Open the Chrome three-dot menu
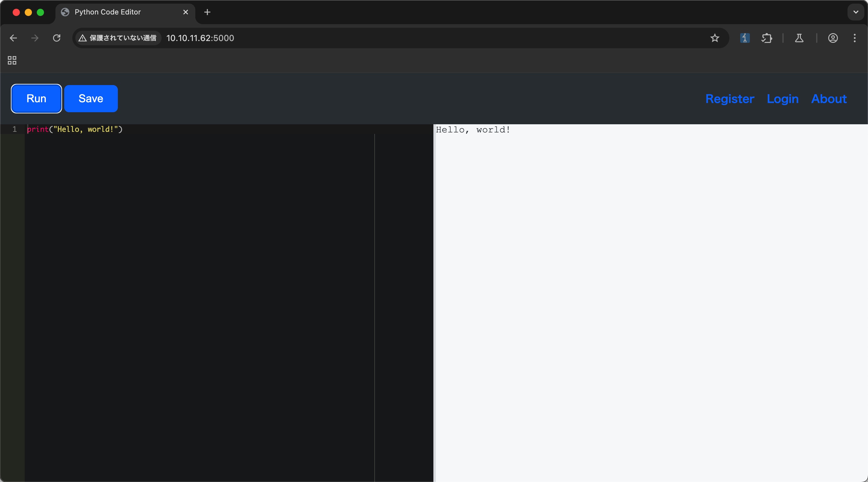 click(x=854, y=38)
